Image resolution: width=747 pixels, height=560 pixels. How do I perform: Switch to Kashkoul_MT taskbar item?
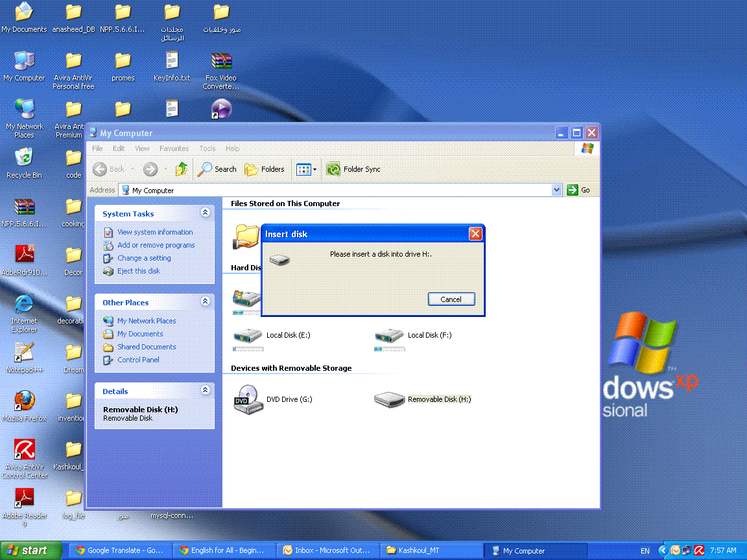[431, 550]
